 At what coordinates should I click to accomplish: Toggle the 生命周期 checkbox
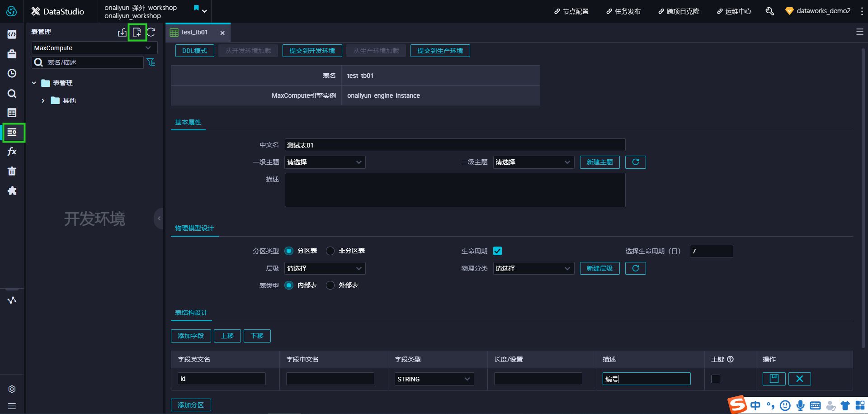498,251
